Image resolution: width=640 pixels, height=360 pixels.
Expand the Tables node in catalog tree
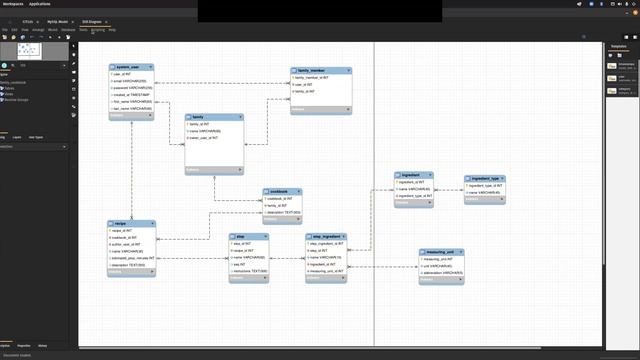[x=2, y=88]
